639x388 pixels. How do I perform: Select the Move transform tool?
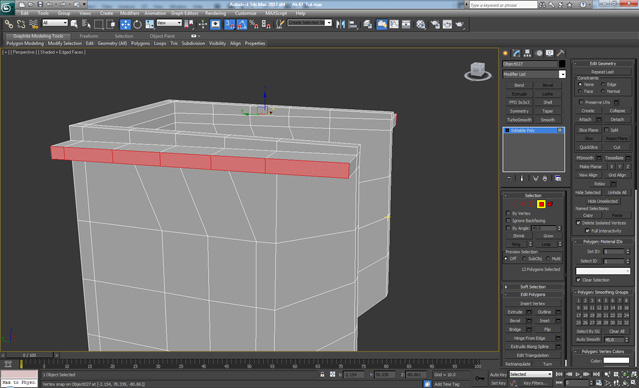tap(125, 24)
